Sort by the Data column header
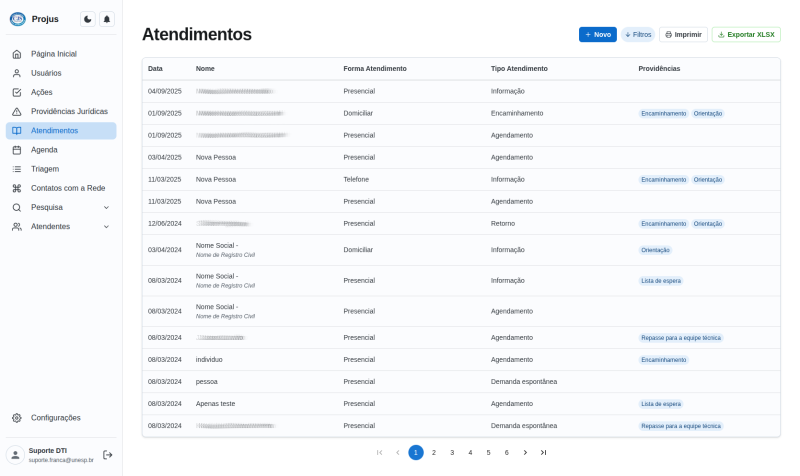 coord(155,68)
